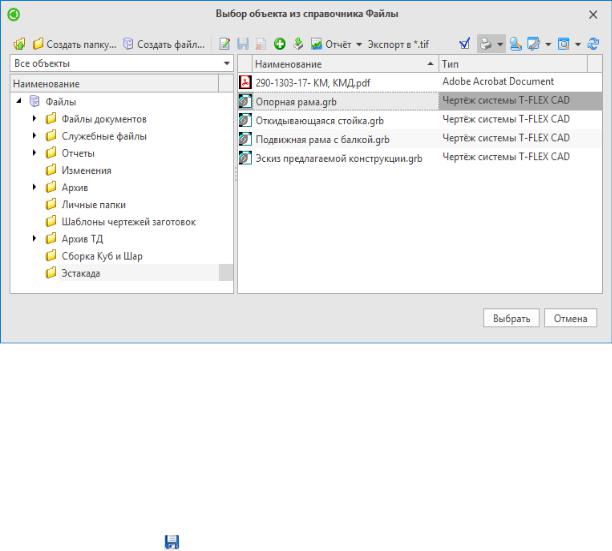
Task: Click Создать папку button
Action: [75, 44]
